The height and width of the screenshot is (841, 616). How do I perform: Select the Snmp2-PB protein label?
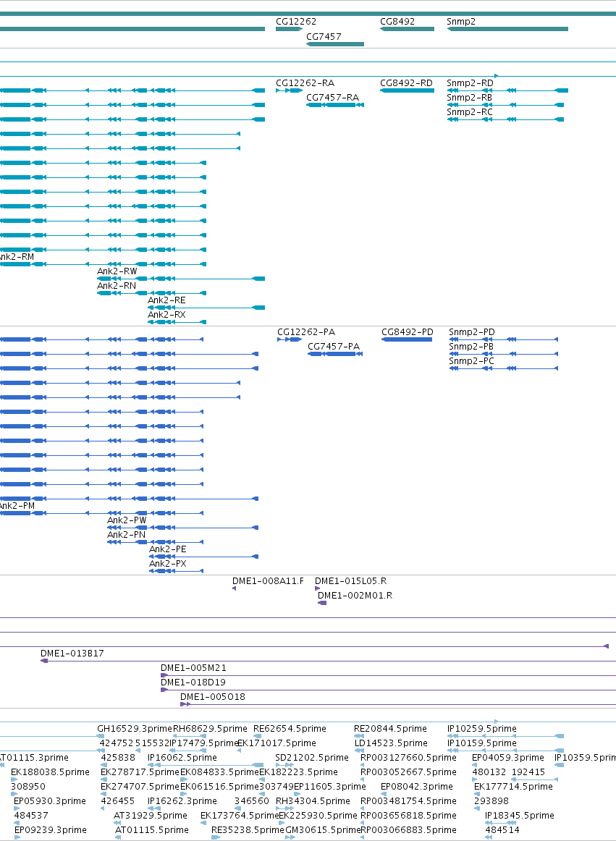pos(471,347)
